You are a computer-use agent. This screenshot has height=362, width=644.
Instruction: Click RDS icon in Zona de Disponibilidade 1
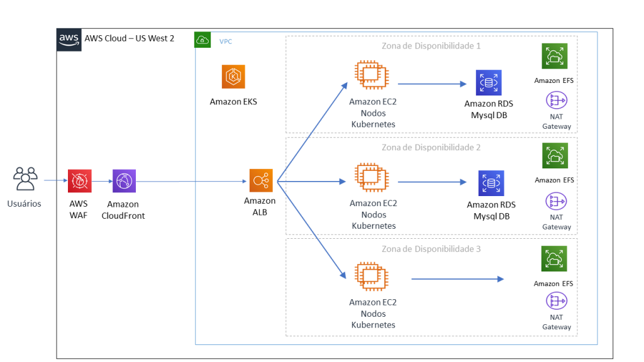(489, 82)
